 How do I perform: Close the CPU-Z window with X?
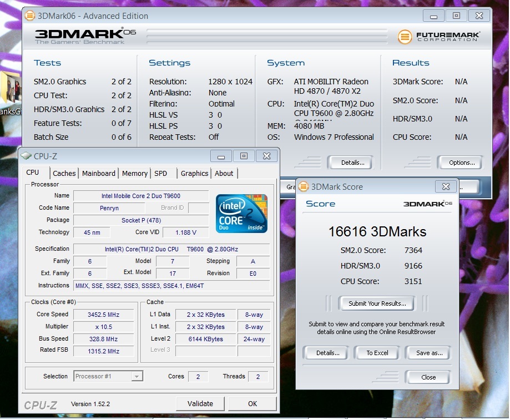tap(267, 156)
